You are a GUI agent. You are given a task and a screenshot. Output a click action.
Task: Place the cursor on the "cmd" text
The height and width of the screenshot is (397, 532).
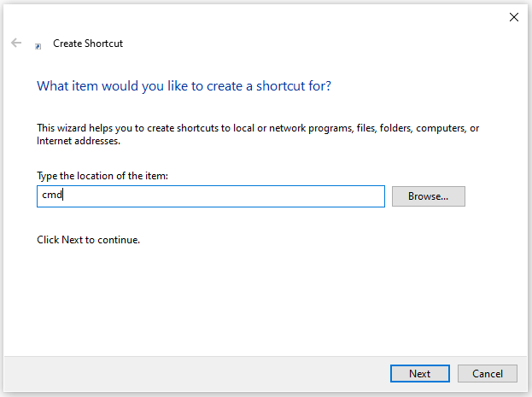(x=52, y=195)
